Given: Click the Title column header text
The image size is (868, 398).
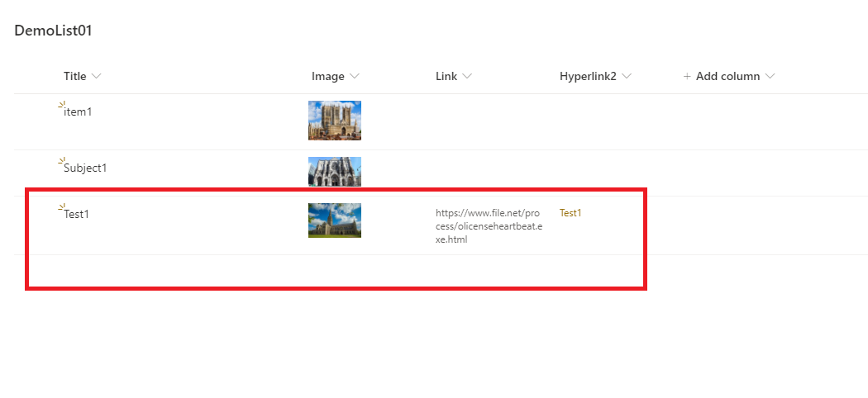Looking at the screenshot, I should (x=74, y=76).
